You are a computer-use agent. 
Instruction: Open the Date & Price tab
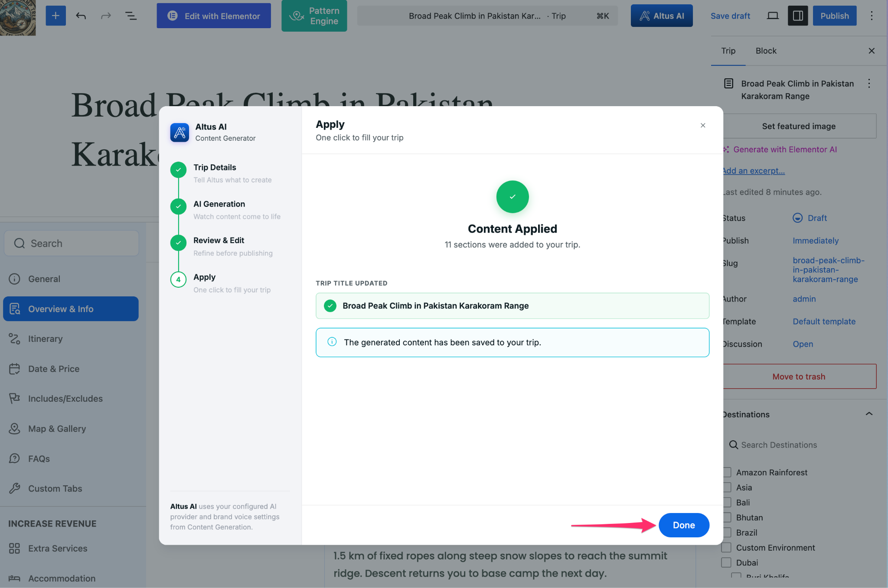pos(71,369)
